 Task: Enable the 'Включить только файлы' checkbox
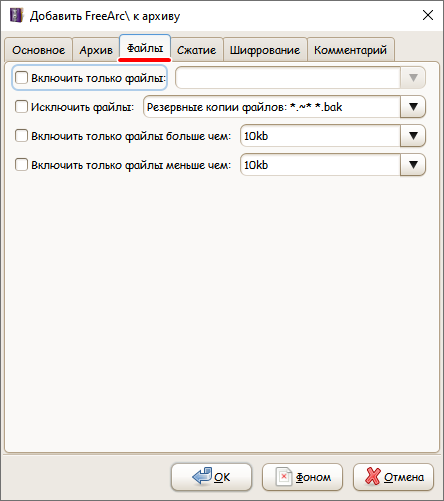(21, 78)
